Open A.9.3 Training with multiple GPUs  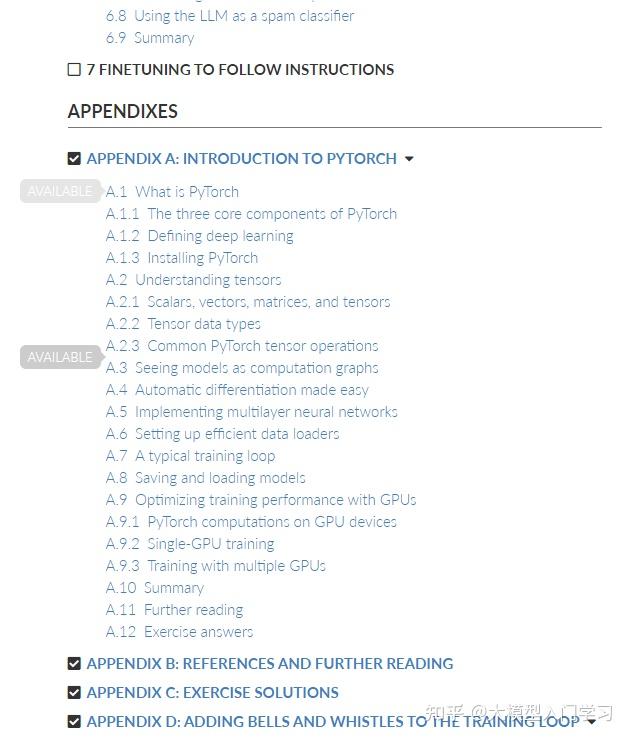(x=215, y=566)
